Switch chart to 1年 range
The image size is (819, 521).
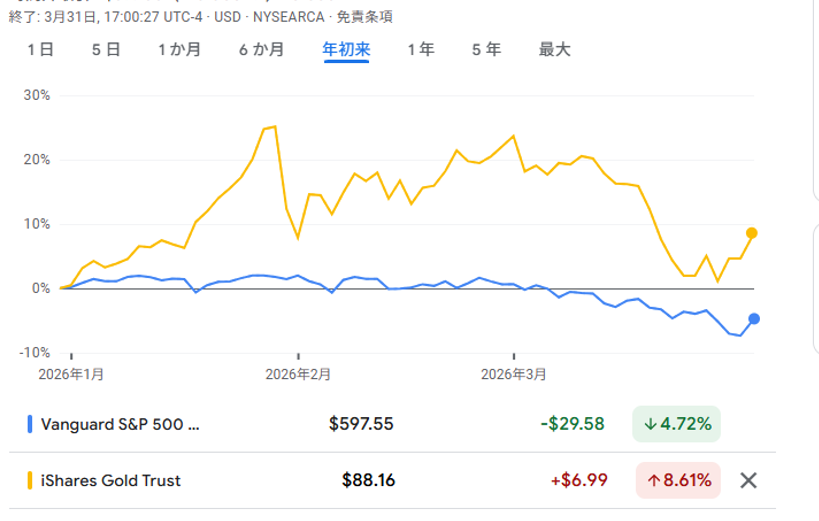tap(421, 49)
